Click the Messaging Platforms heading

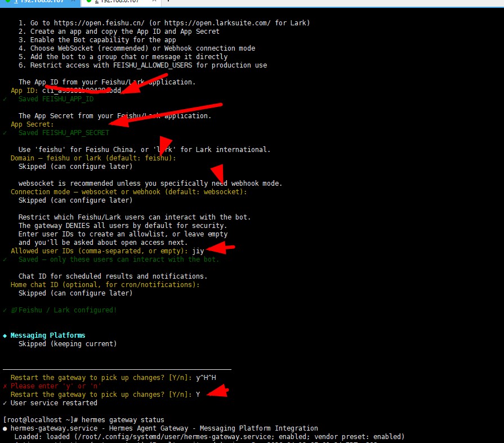[x=48, y=335]
